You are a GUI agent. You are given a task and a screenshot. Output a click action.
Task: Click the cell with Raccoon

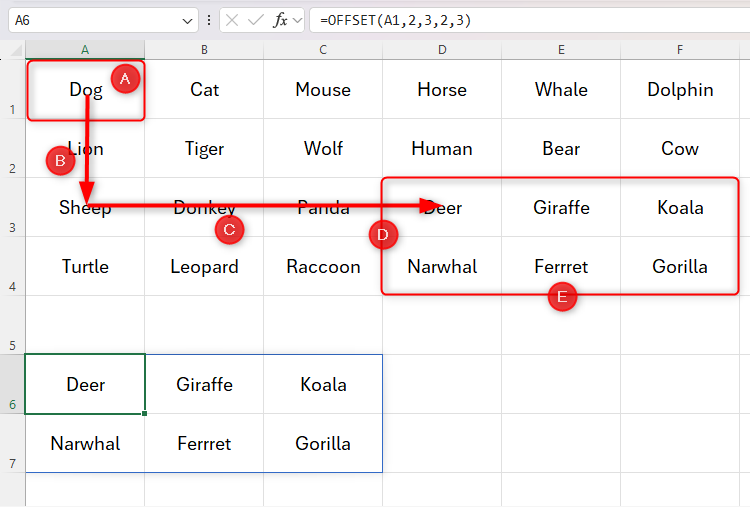[x=323, y=267]
